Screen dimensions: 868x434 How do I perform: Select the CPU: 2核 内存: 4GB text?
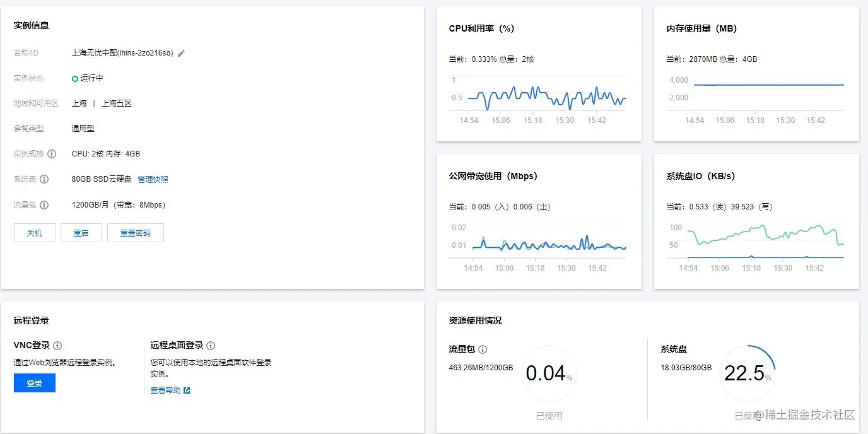coord(106,154)
